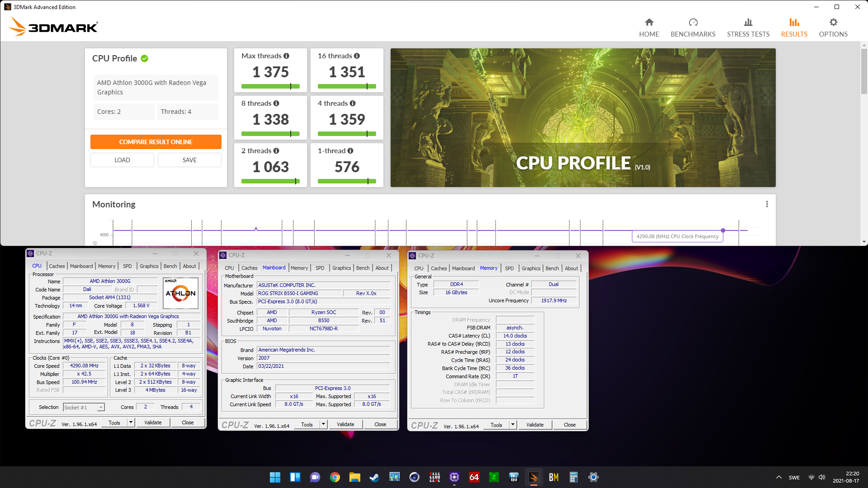
Task: Open the SPD tab in middle CPU-Z
Action: 320,268
